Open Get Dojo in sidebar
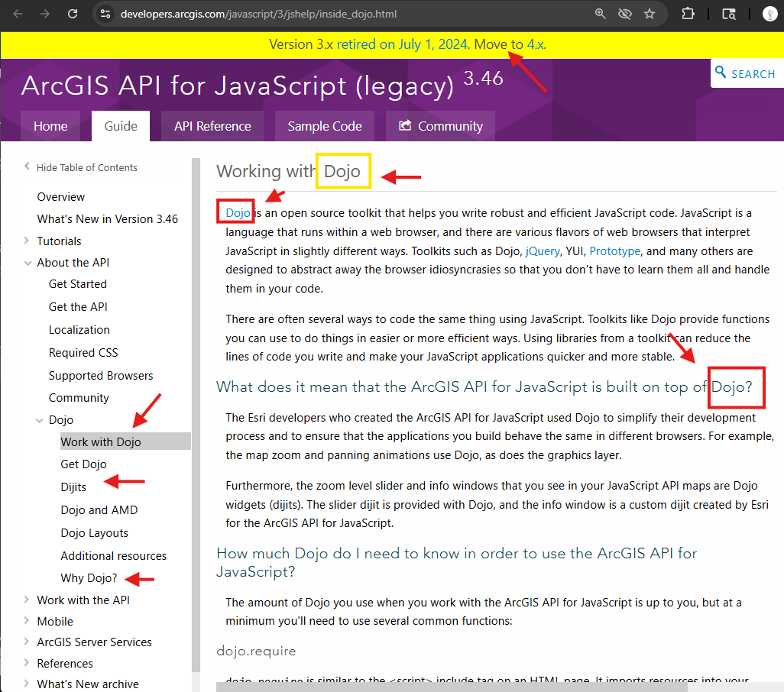 83,464
